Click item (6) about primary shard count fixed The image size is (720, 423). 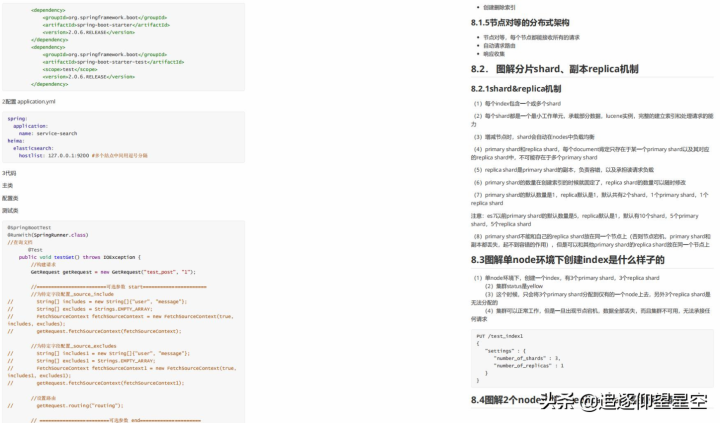(579, 182)
